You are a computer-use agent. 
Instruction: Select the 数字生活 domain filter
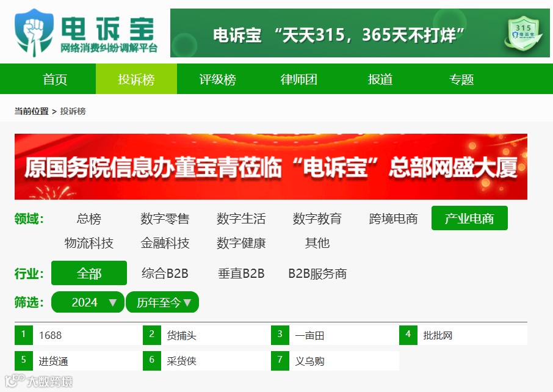(x=241, y=219)
